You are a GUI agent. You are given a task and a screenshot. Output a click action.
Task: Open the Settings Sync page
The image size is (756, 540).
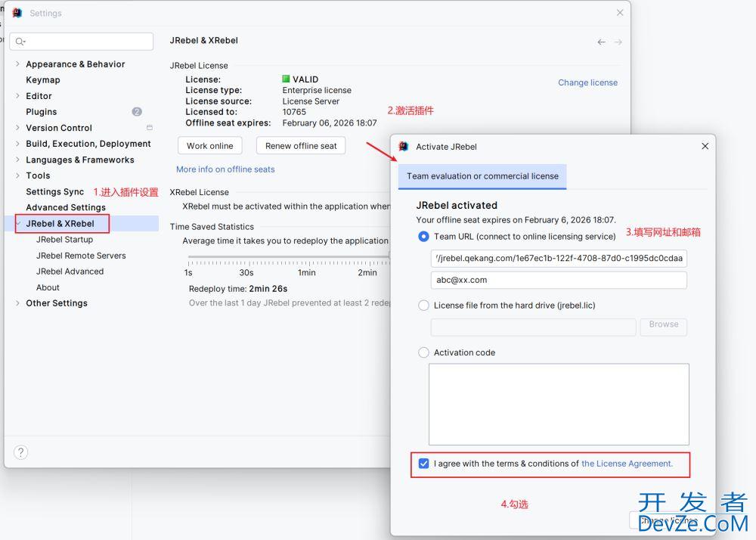click(x=55, y=191)
